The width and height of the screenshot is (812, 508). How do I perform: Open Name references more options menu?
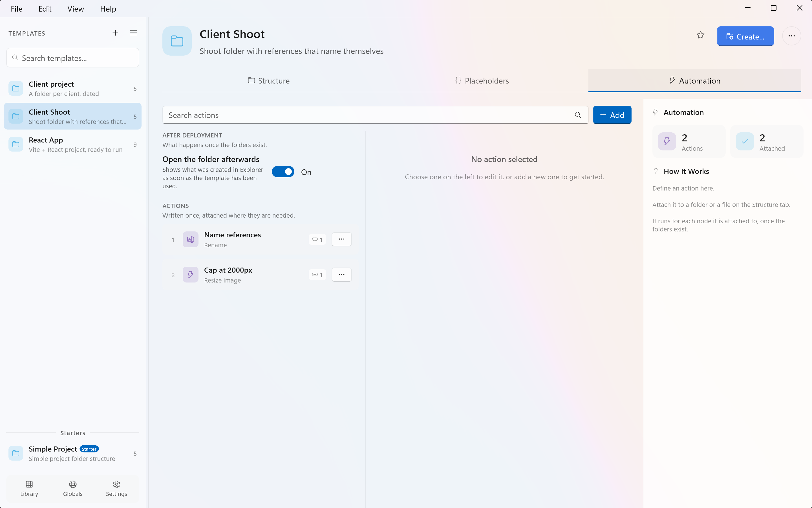coord(342,239)
